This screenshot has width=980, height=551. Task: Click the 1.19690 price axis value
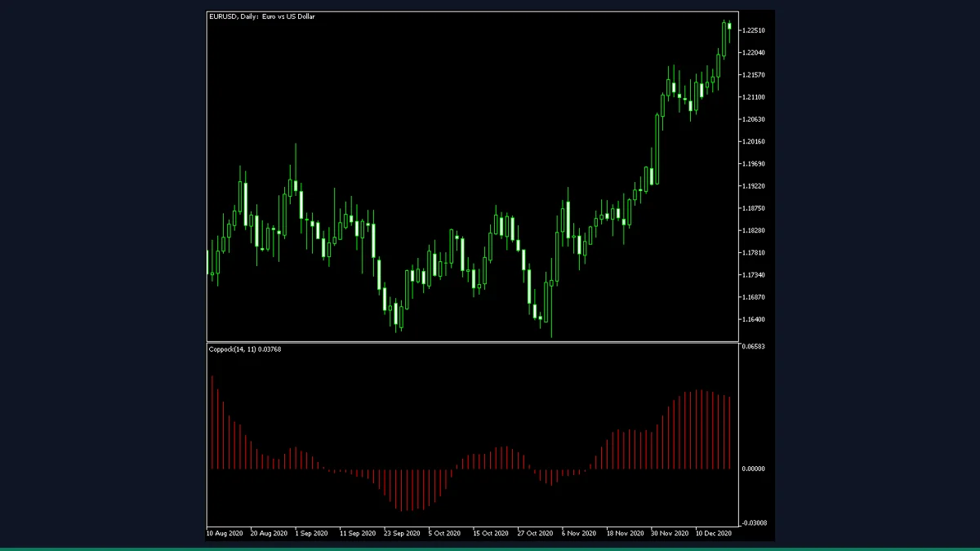tap(754, 164)
